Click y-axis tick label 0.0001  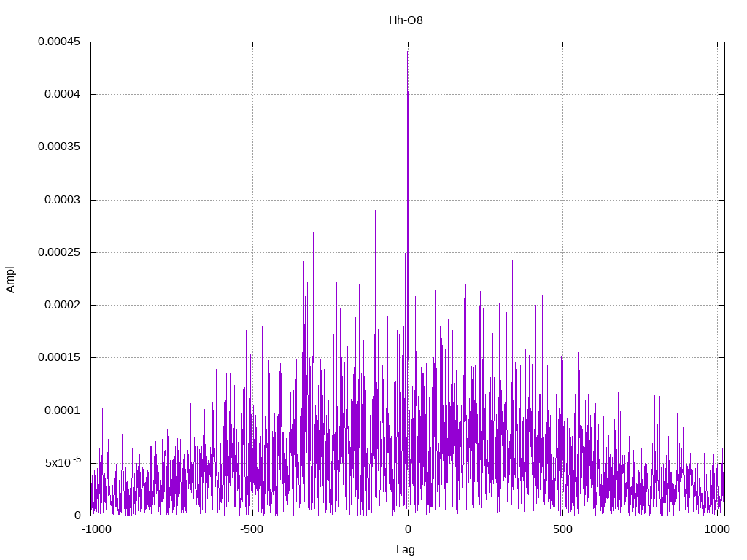pos(63,411)
